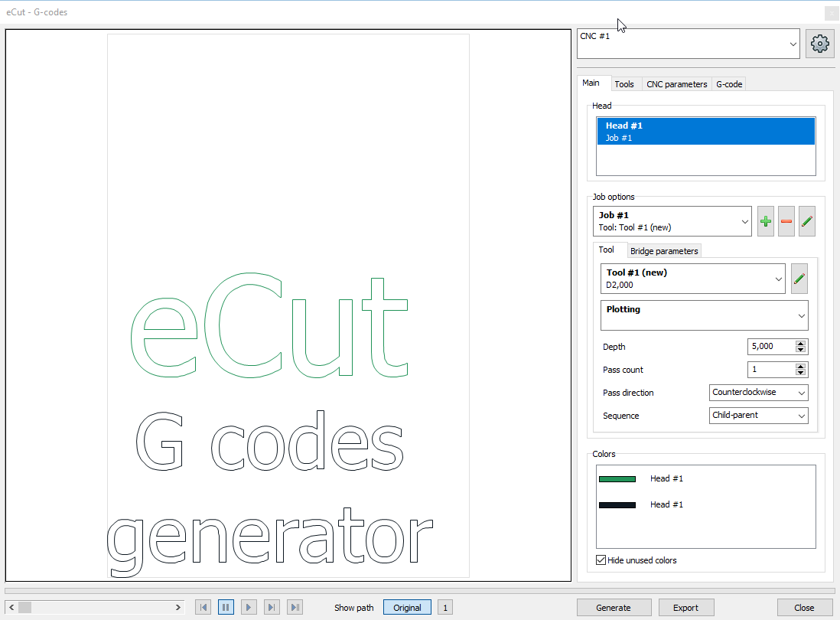The height and width of the screenshot is (620, 840).
Task: Click green Head #1 color swatch
Action: pyautogui.click(x=617, y=479)
